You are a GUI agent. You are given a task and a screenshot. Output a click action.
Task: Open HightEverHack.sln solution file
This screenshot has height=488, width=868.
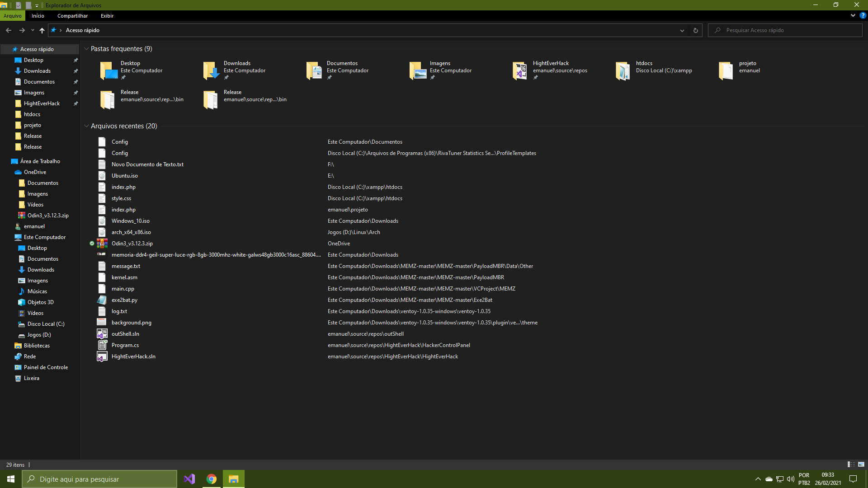pos(133,356)
